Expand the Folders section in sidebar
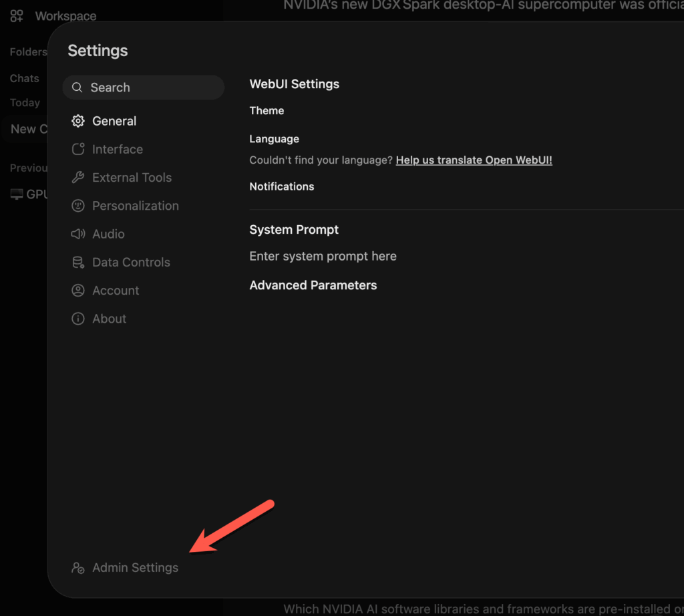 (x=28, y=52)
